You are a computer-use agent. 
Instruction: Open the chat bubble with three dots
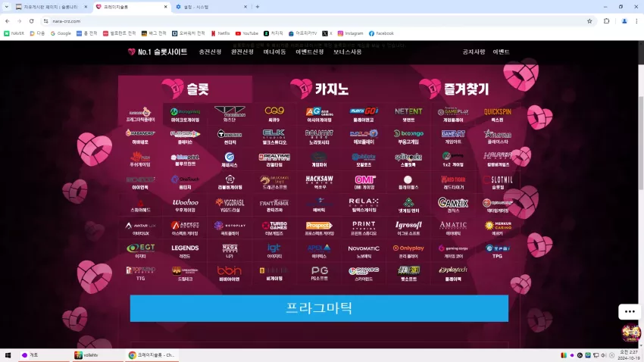[x=630, y=311]
